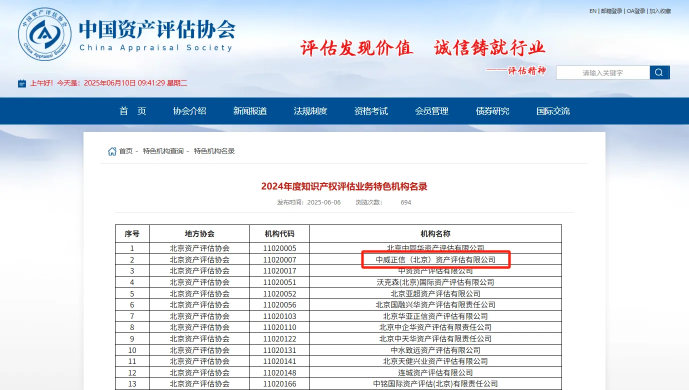Open the 国际交流 navigation item
The width and height of the screenshot is (689, 390).
click(553, 111)
